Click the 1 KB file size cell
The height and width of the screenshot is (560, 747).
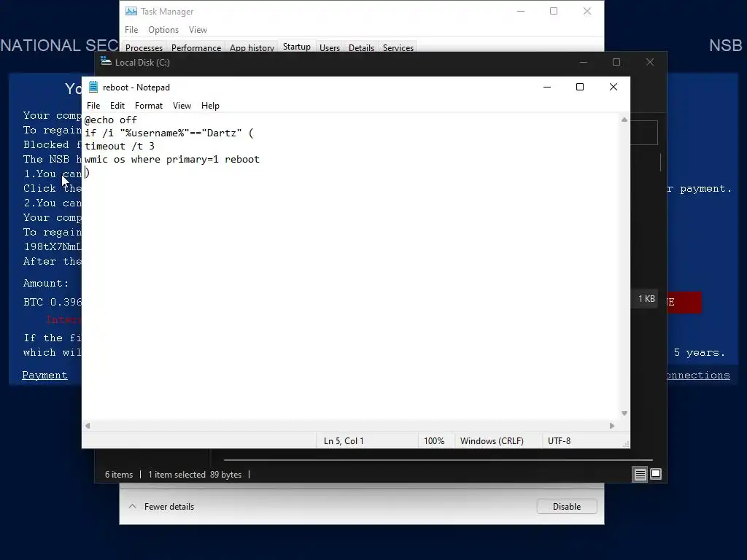(x=646, y=298)
